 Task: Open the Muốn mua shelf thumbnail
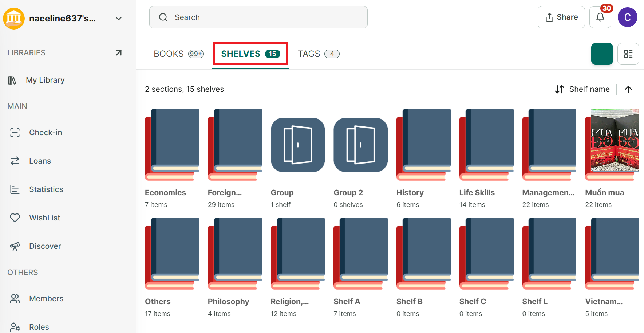pos(612,145)
